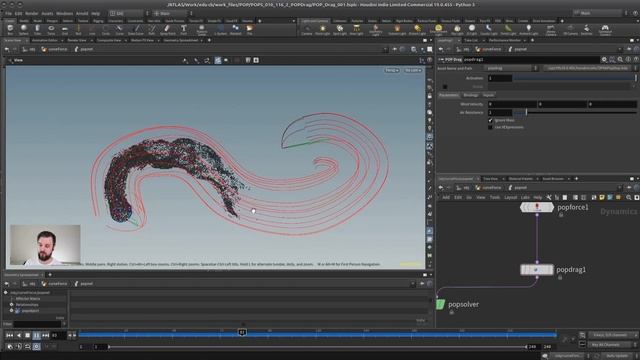This screenshot has height=360, width=640.
Task: Open the Arnold menu
Action: (x=82, y=13)
